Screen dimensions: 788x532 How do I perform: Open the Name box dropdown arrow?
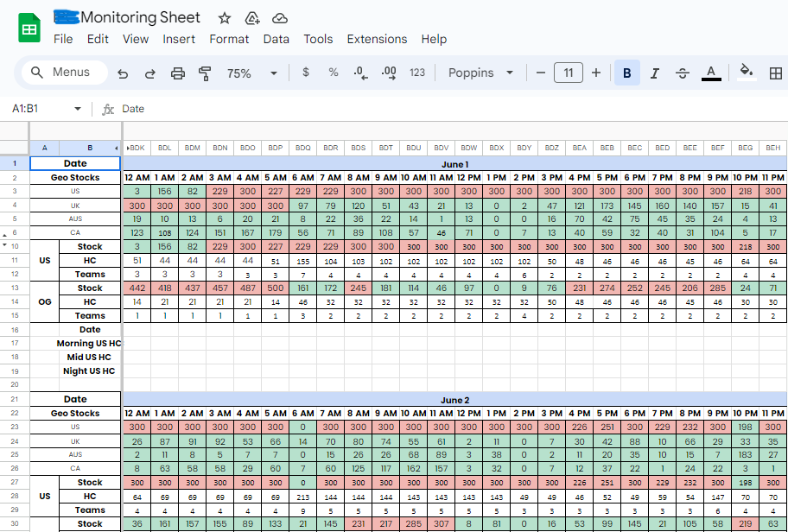pyautogui.click(x=78, y=109)
